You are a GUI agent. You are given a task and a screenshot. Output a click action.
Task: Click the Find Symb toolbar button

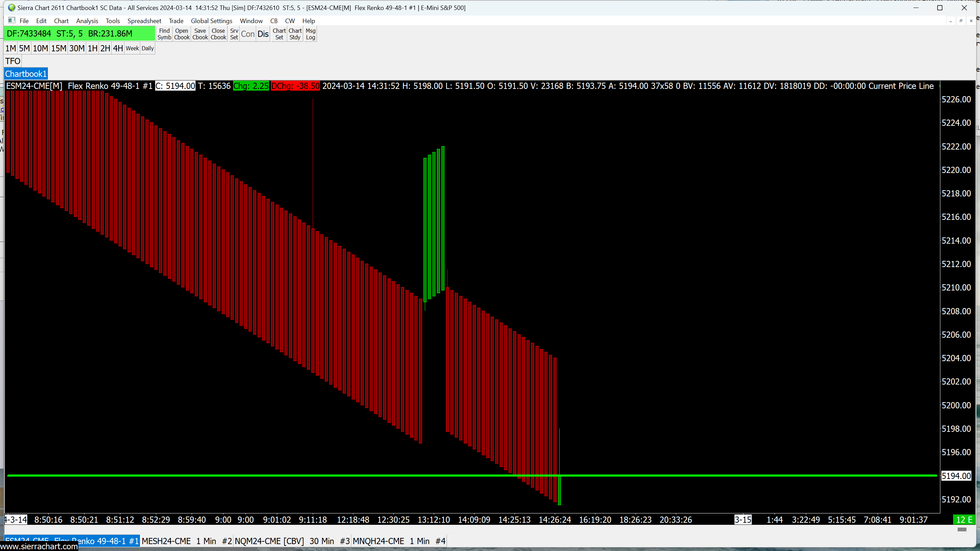[x=164, y=34]
